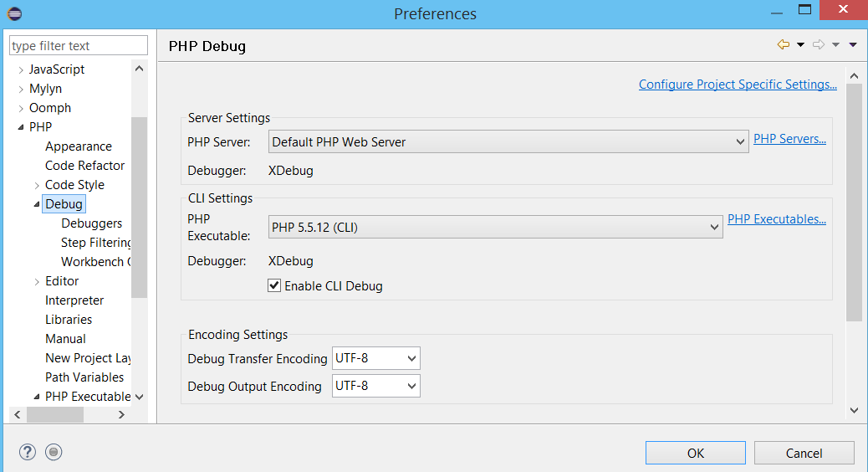Click Configure Project Specific Settings link
868x472 pixels.
pos(738,85)
